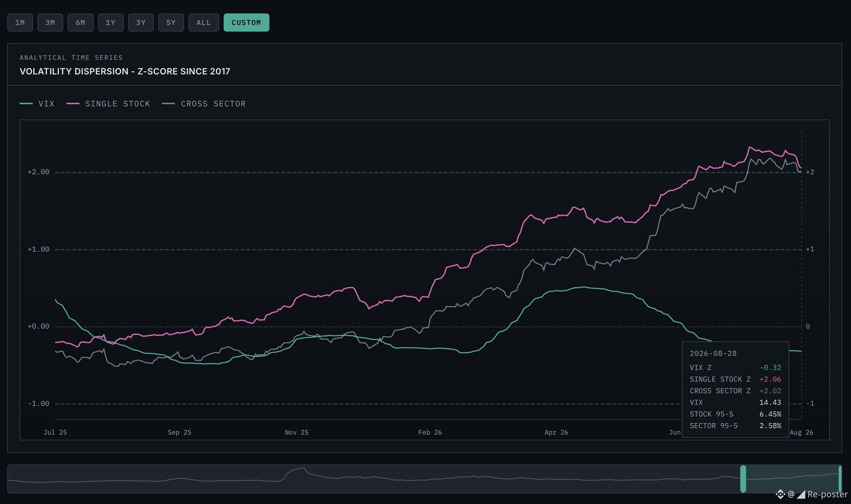Set range to 5Y
The width and height of the screenshot is (851, 504).
click(x=171, y=23)
